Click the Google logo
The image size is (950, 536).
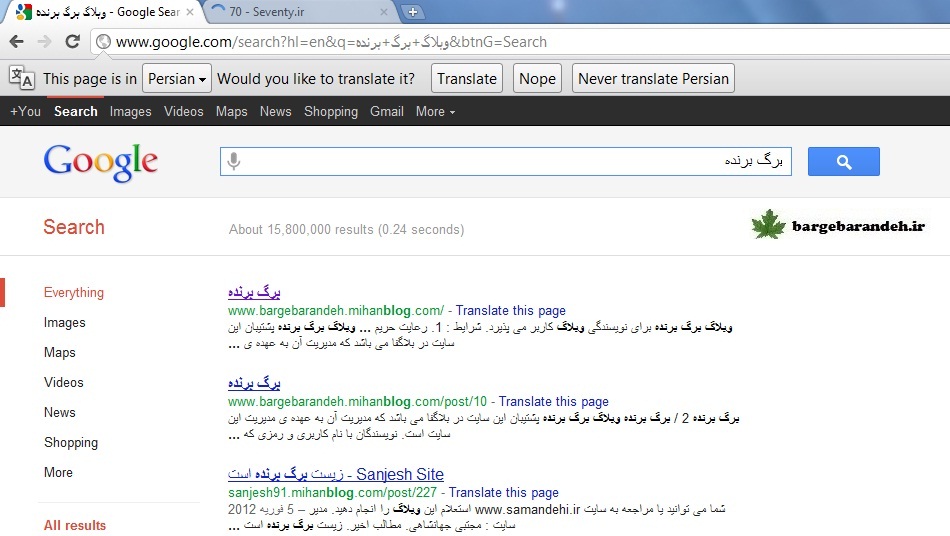(x=101, y=162)
